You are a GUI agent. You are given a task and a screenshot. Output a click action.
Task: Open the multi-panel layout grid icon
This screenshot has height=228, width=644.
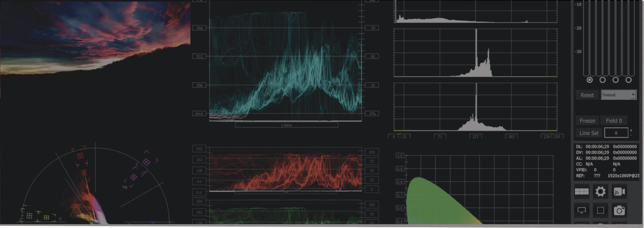click(x=582, y=191)
